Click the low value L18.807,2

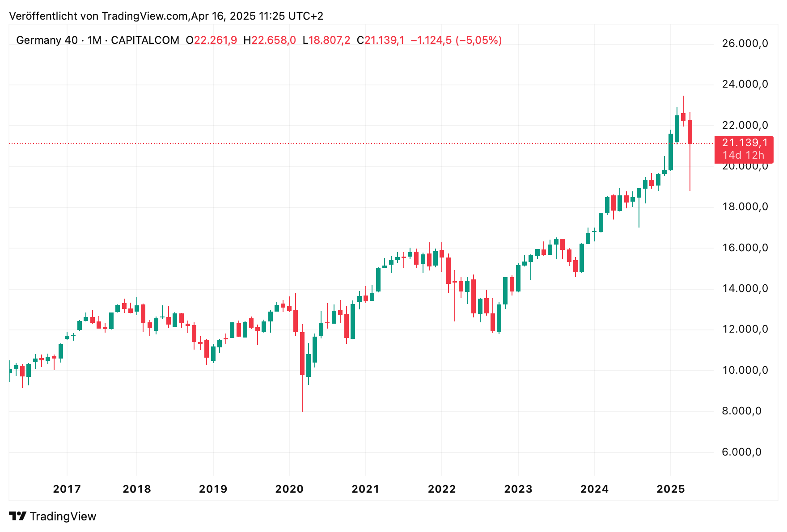tap(326, 40)
